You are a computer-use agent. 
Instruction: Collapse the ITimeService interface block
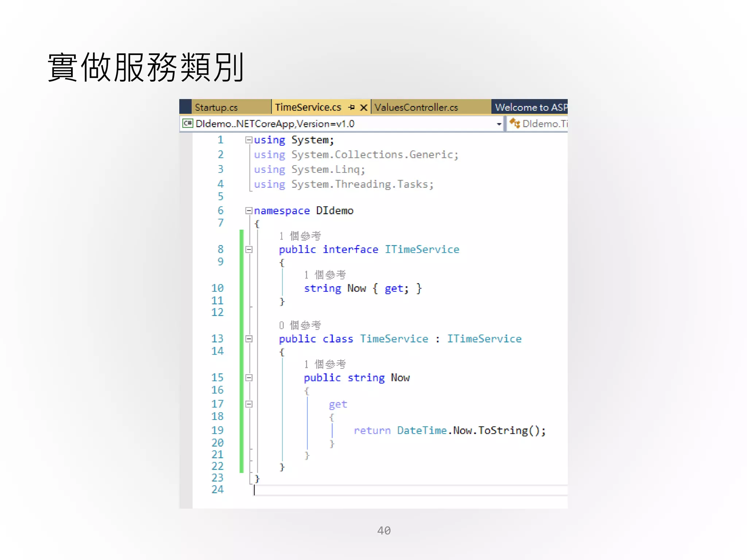[x=249, y=249]
